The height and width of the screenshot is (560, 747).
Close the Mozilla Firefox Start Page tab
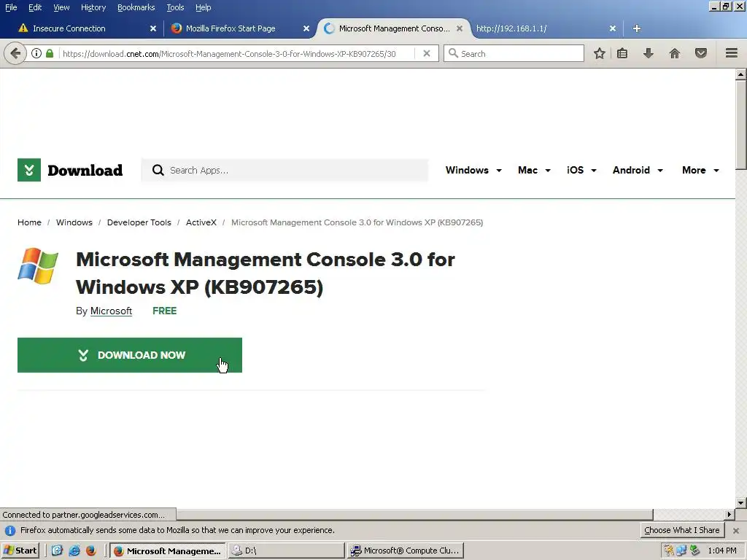(306, 28)
